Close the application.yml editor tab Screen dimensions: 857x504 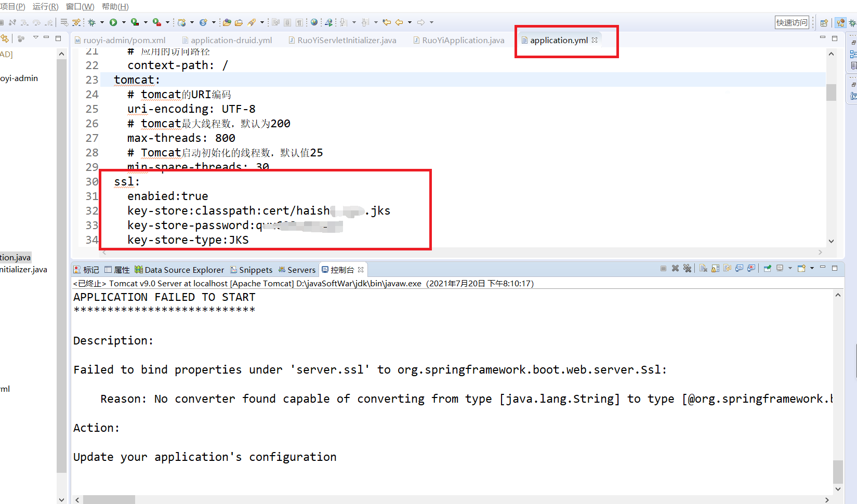(595, 40)
